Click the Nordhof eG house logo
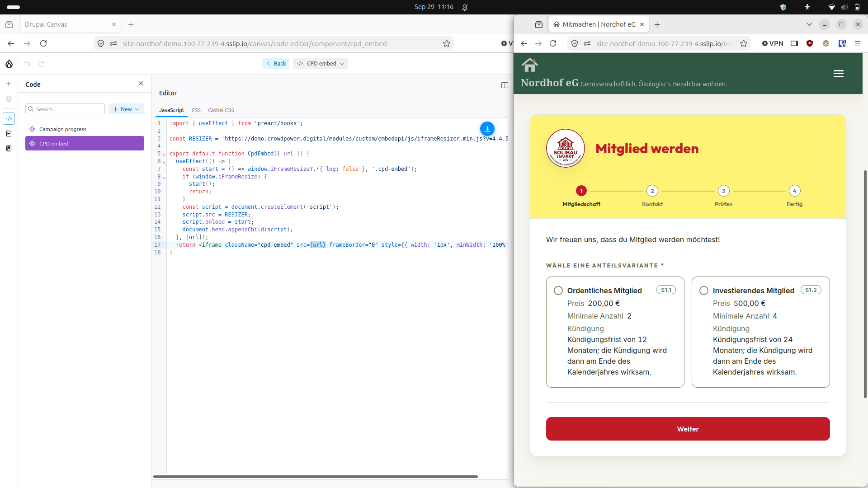 pyautogui.click(x=530, y=65)
